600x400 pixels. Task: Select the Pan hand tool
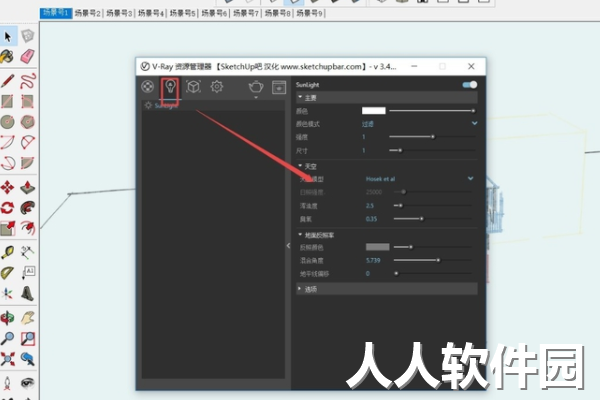[28, 318]
